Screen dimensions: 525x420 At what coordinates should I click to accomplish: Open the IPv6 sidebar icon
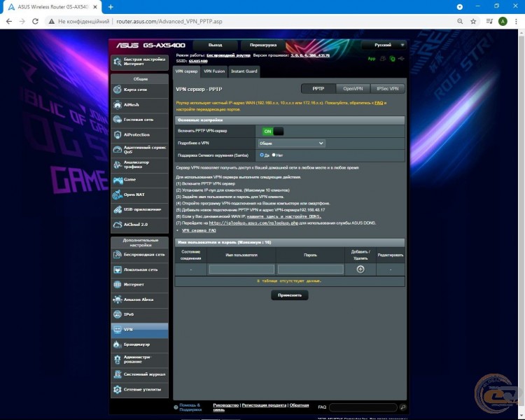(x=117, y=314)
